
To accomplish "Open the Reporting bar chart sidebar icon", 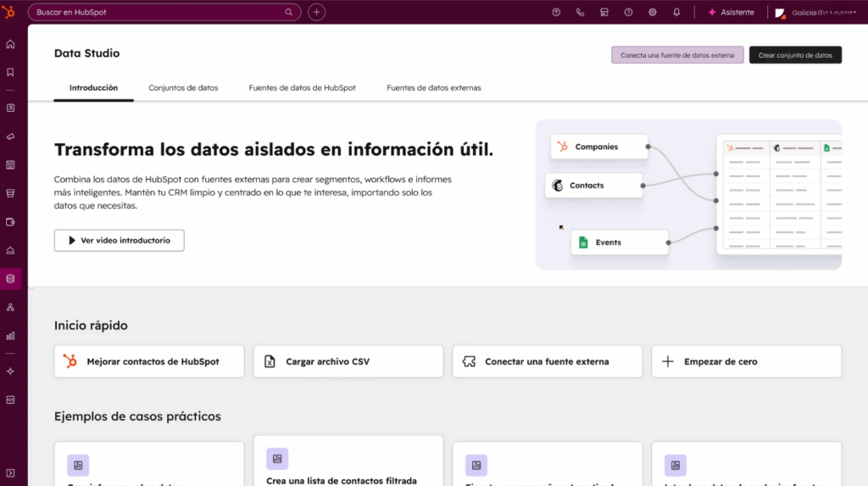I will pyautogui.click(x=10, y=335).
